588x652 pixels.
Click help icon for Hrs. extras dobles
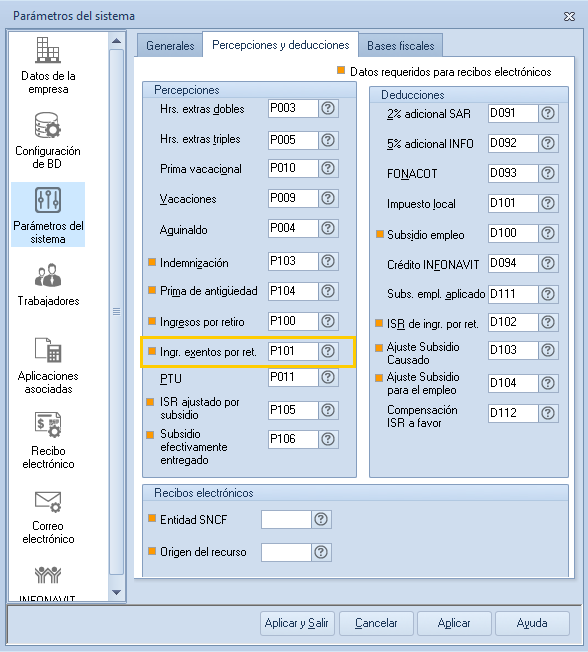point(328,109)
